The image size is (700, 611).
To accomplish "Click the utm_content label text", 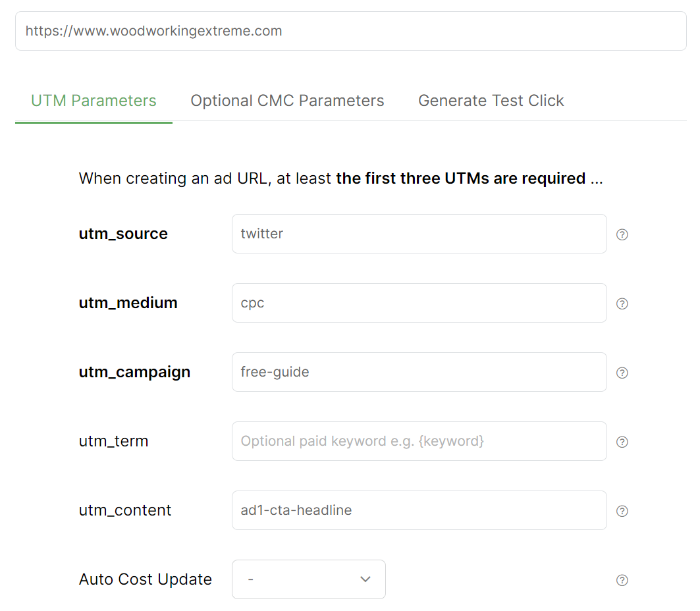I will [x=125, y=510].
